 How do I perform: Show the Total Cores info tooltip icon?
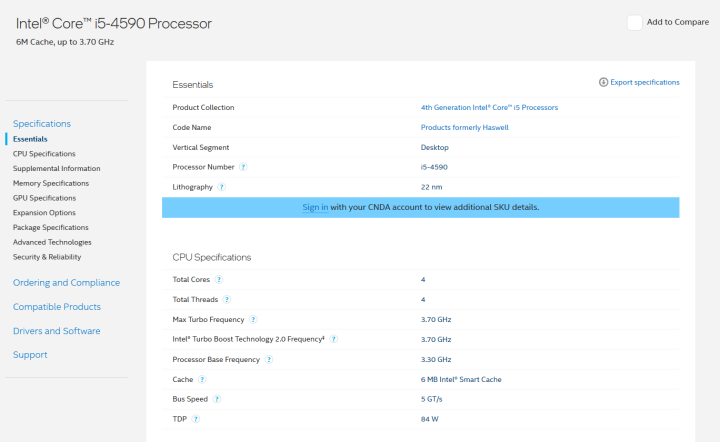pos(219,280)
